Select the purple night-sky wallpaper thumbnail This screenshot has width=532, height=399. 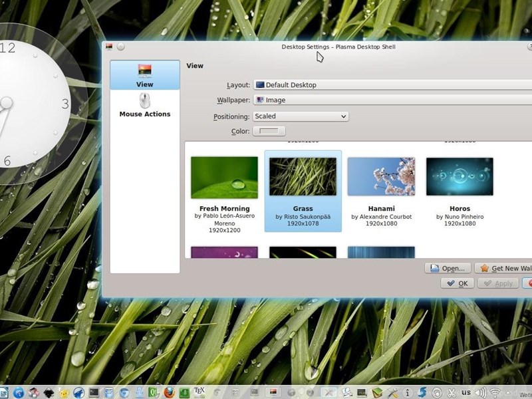pos(224,253)
